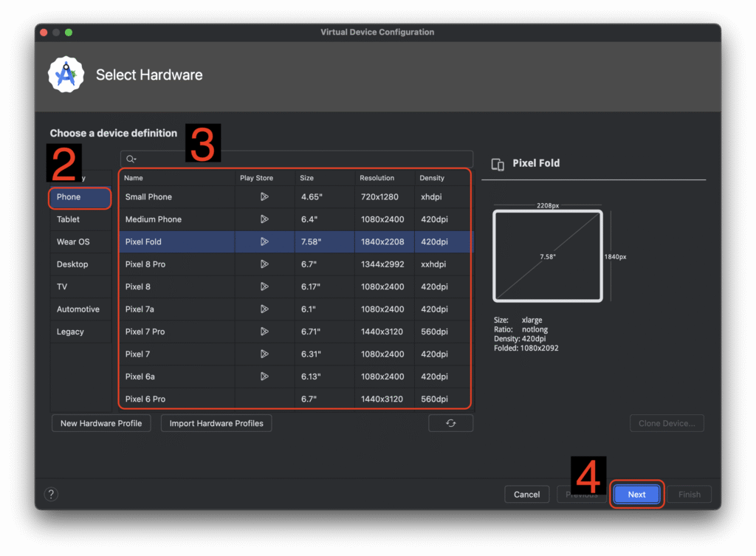Select the Pixel 6a device
The height and width of the screenshot is (556, 756).
tap(140, 377)
